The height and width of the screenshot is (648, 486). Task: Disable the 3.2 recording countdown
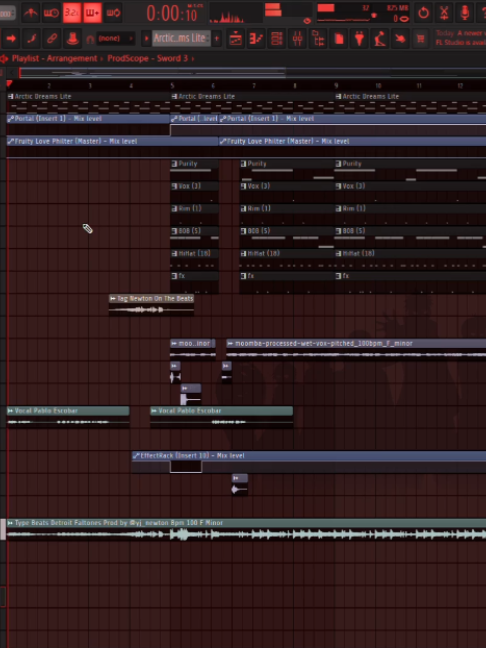(x=72, y=13)
